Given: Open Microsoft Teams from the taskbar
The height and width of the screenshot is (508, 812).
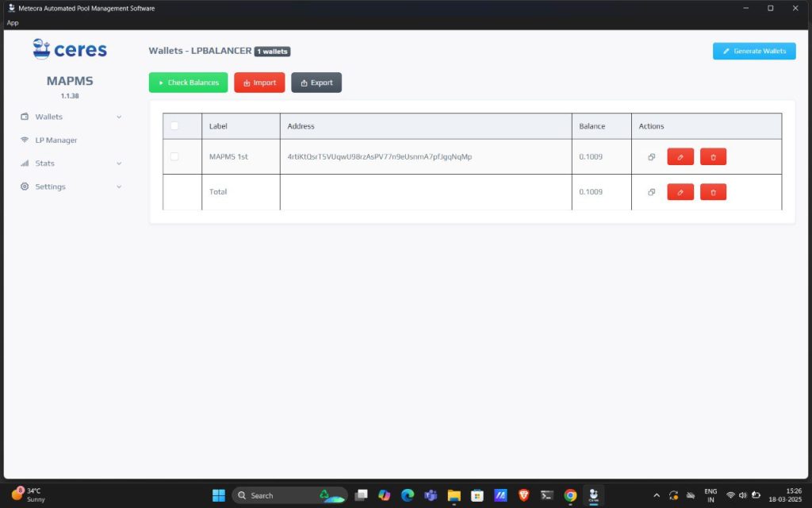Looking at the screenshot, I should click(x=431, y=495).
